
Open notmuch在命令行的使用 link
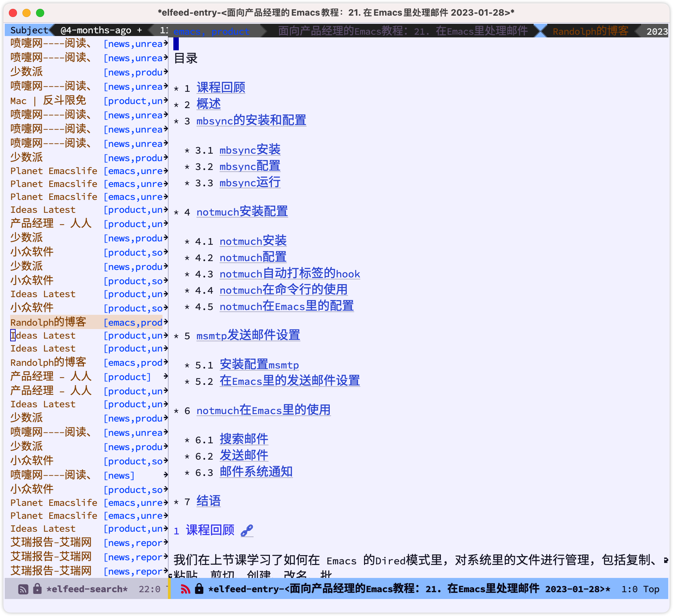pyautogui.click(x=283, y=290)
